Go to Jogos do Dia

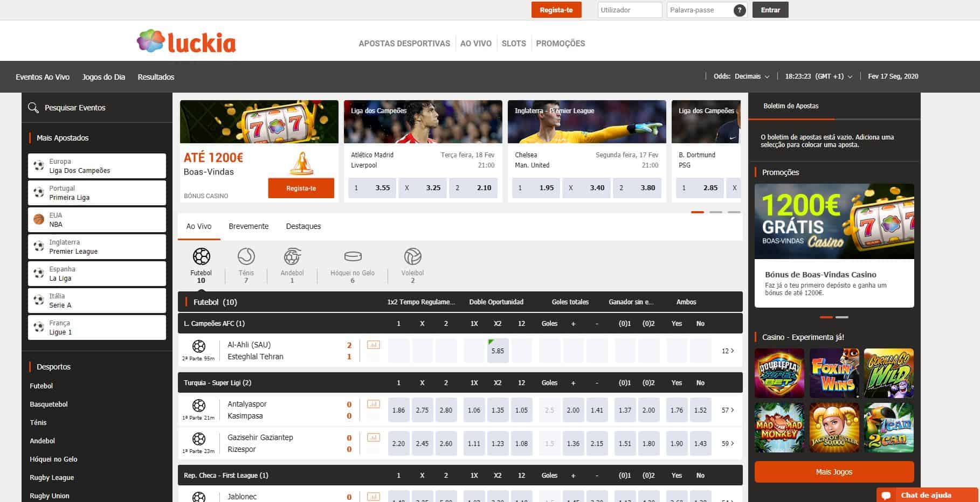click(103, 77)
